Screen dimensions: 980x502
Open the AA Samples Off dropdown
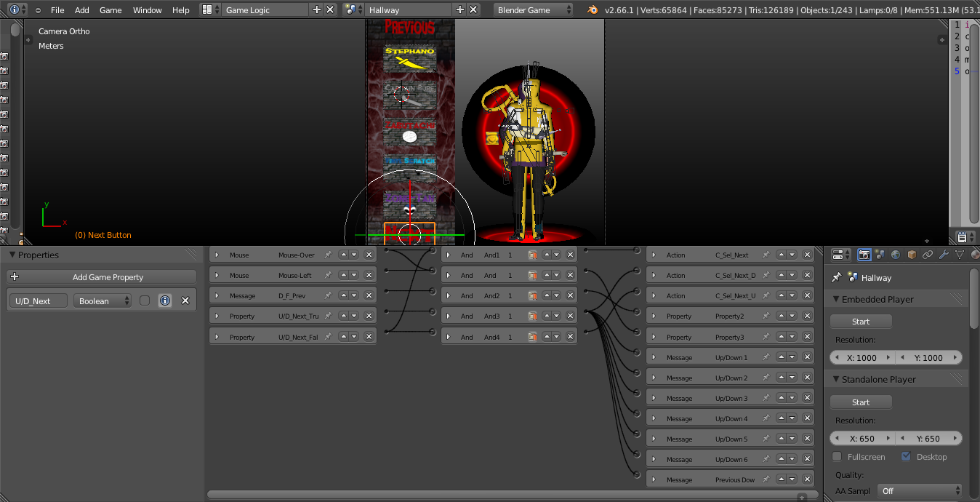point(920,491)
